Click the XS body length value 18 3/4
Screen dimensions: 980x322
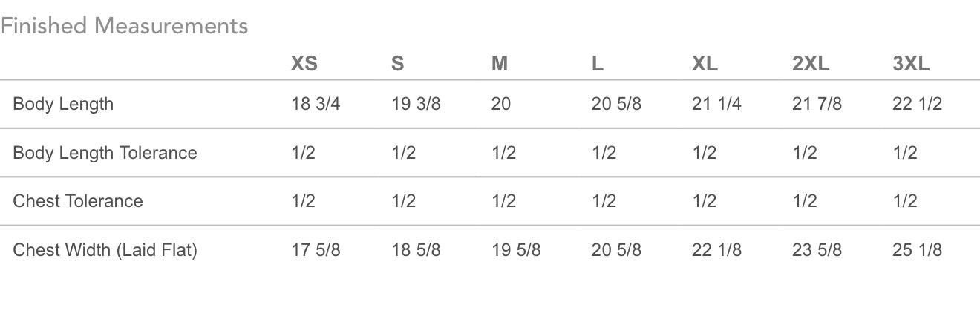click(316, 104)
